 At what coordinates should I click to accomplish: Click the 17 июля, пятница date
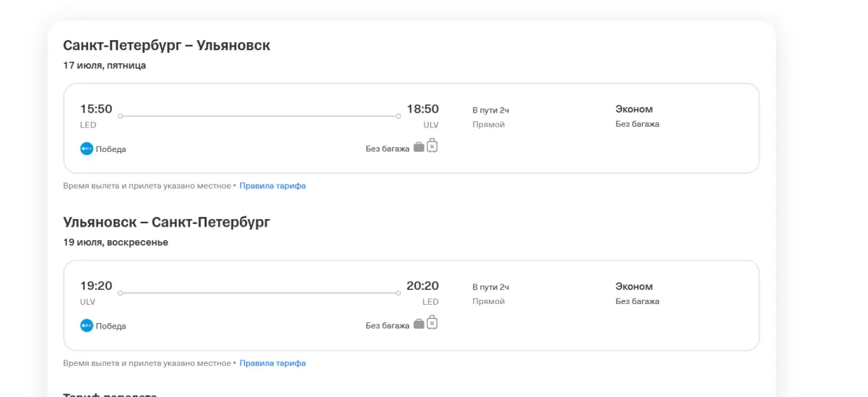104,66
